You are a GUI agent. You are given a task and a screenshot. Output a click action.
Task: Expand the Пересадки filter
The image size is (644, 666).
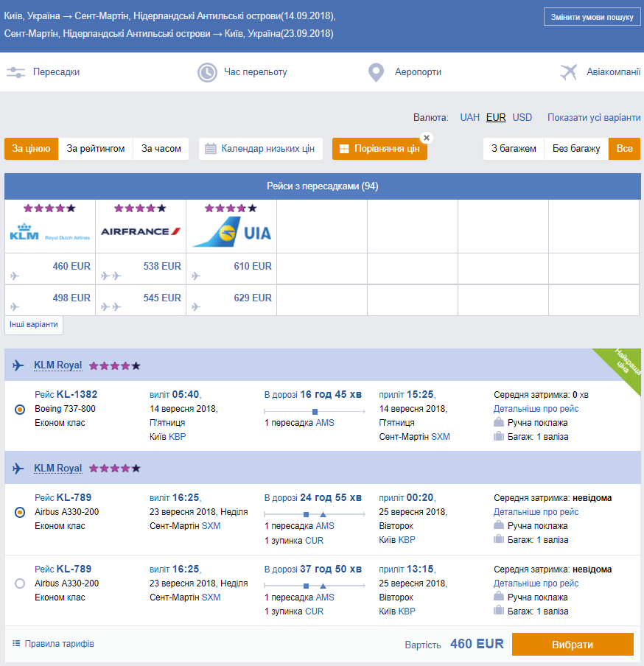point(56,71)
